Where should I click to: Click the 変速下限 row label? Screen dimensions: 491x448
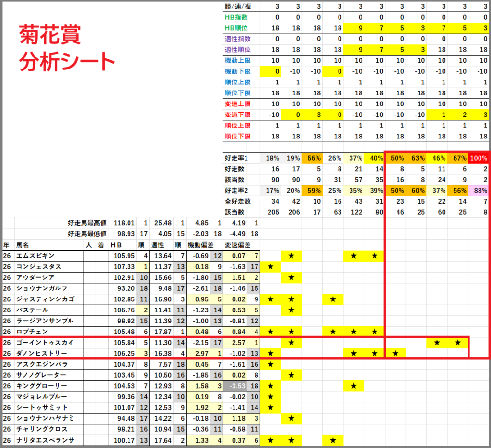[237, 115]
